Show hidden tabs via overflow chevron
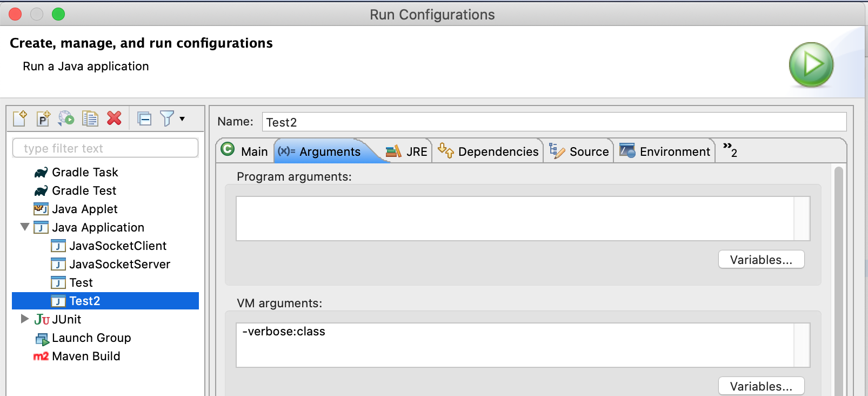This screenshot has width=868, height=396. (x=730, y=150)
